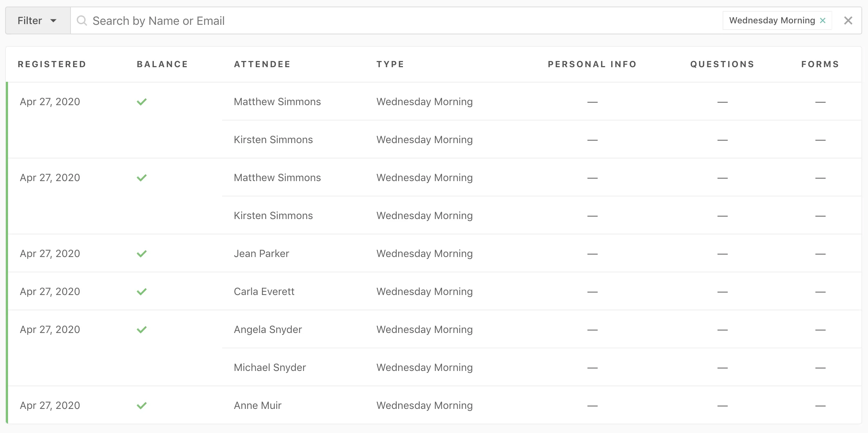The image size is (868, 433).
Task: Click the Filter dropdown caret arrow
Action: pyautogui.click(x=53, y=21)
